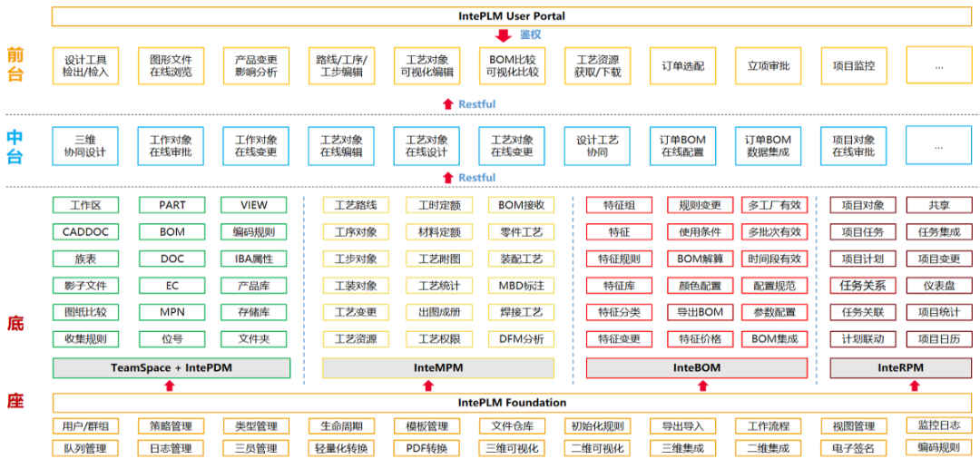Open the 仪表盘 box
The width and height of the screenshot is (980, 459).
(x=939, y=286)
